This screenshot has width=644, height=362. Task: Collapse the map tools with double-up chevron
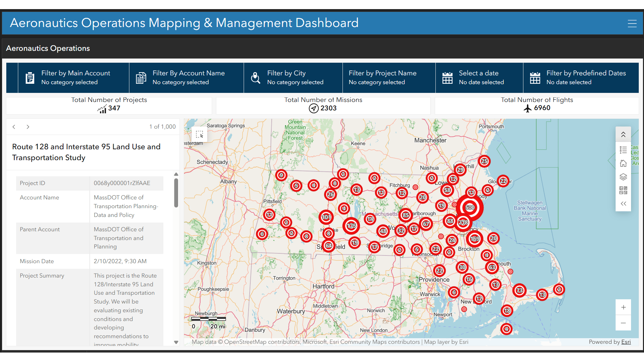(x=623, y=135)
